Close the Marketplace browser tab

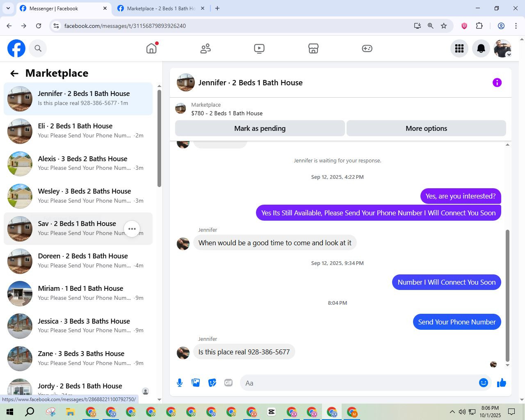202,8
